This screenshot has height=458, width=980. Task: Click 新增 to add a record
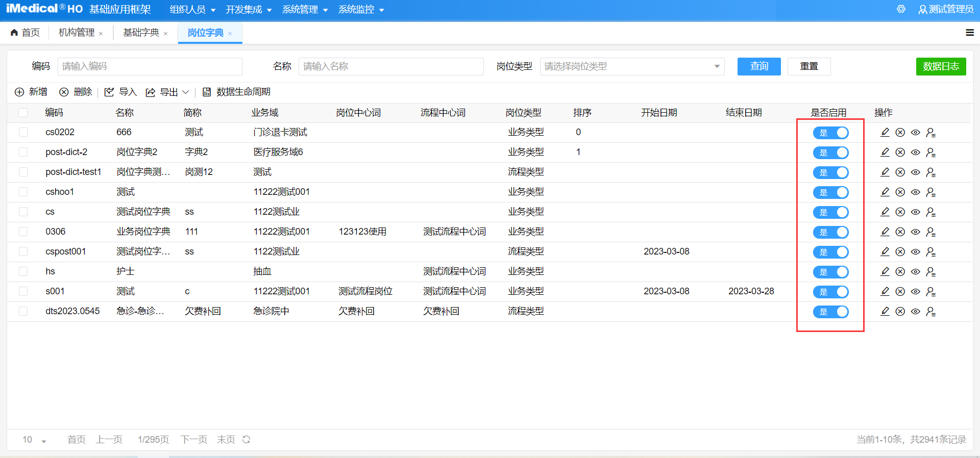pyautogui.click(x=31, y=92)
